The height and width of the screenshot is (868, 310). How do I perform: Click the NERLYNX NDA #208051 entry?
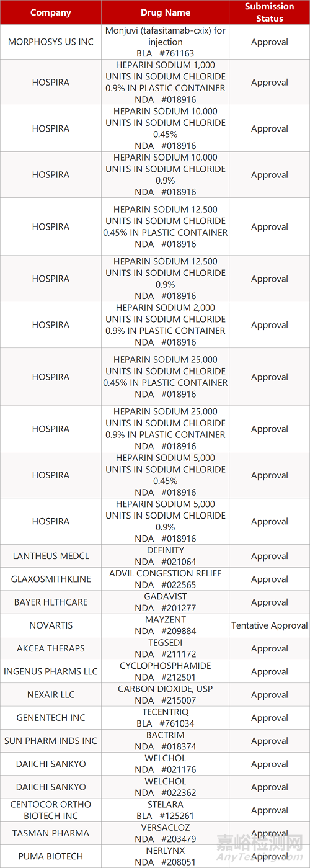pyautogui.click(x=166, y=856)
